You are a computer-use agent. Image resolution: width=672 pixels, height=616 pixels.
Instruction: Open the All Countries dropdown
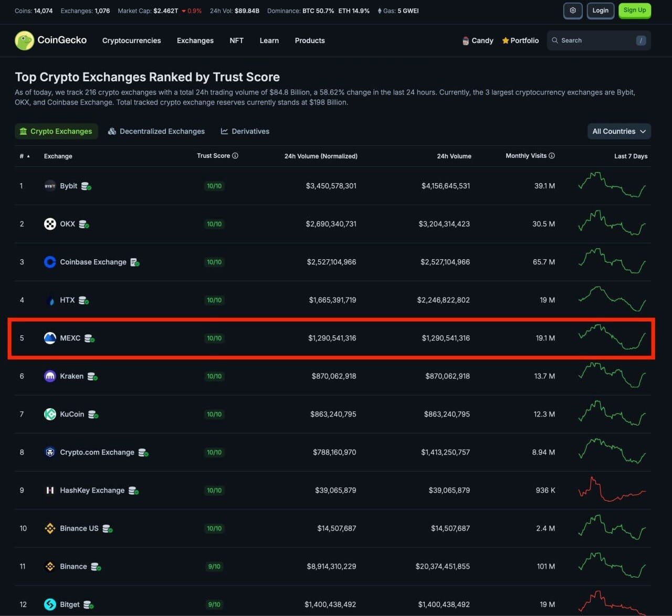pyautogui.click(x=619, y=131)
